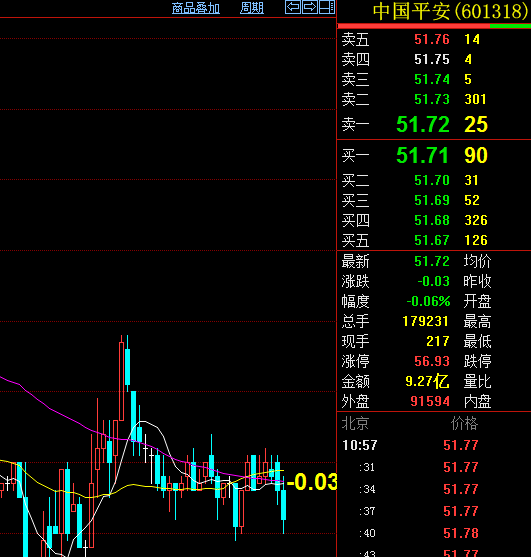Select the 10:57 trade row
Screen dimensions: 531x557
point(434,445)
